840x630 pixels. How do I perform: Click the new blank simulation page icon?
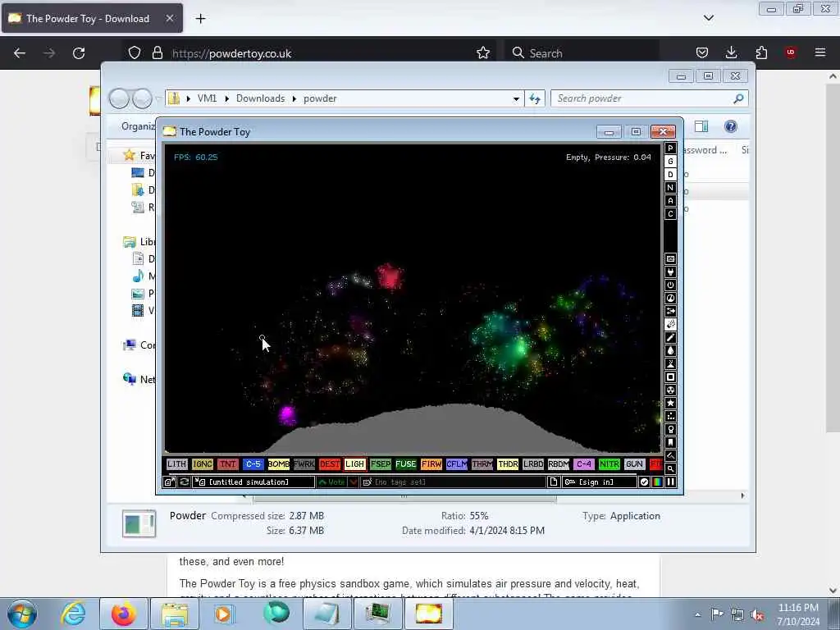click(x=554, y=482)
